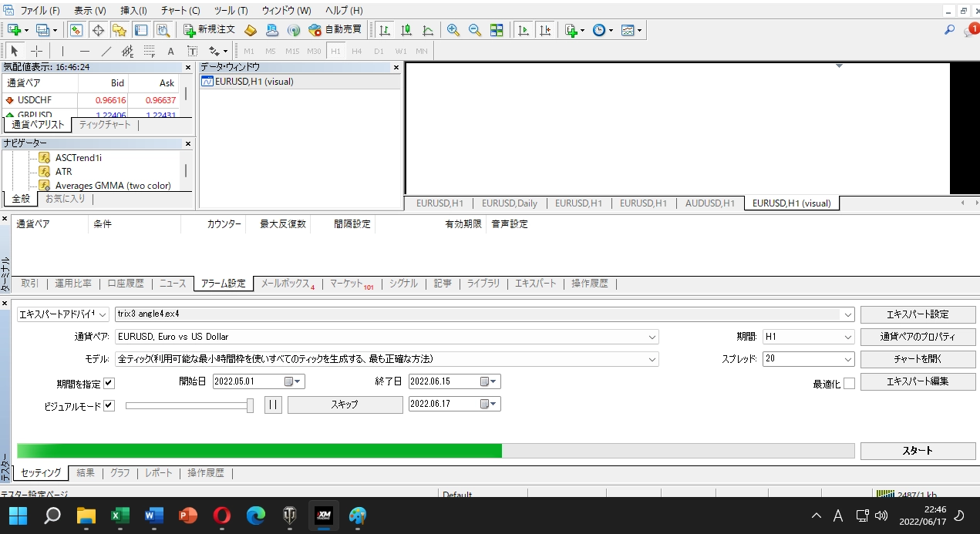Select the trendline drawing tool
The width and height of the screenshot is (980, 534).
pos(106,51)
